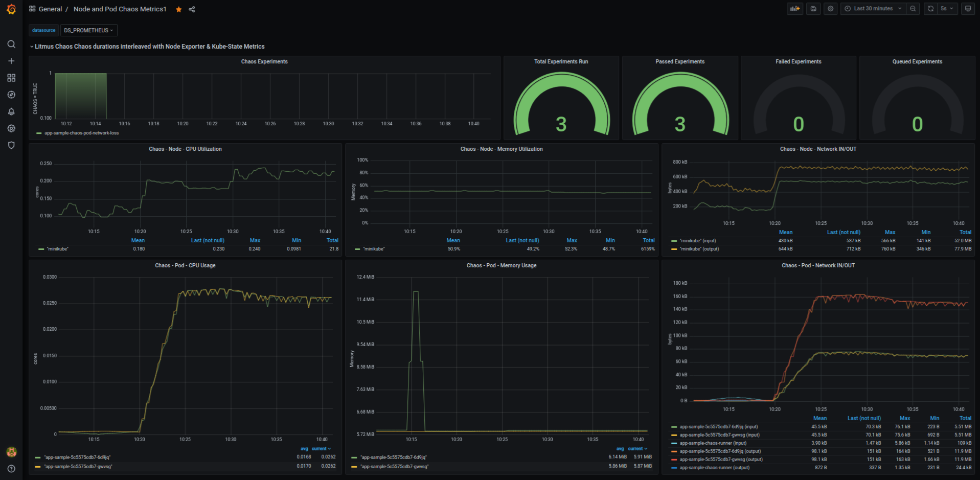Open the user profile avatar
The height and width of the screenshot is (480, 980).
pos(11,452)
